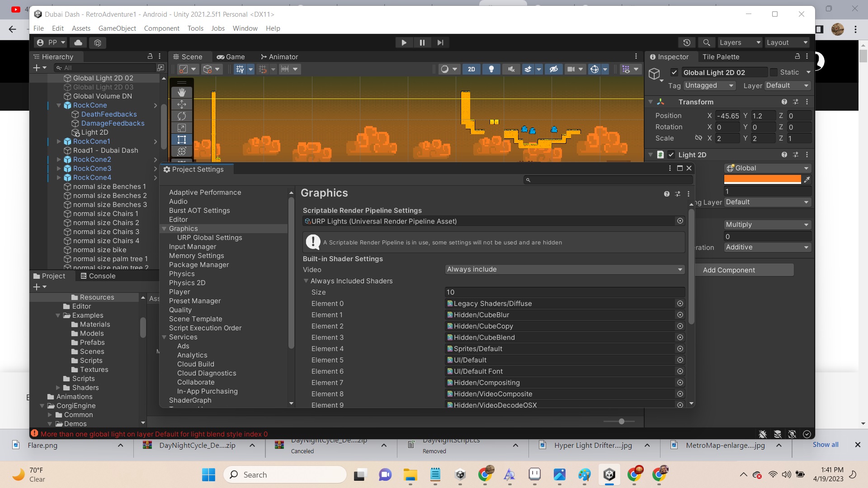Image resolution: width=868 pixels, height=488 pixels.
Task: Toggle scene lighting bulb icon
Action: [491, 69]
